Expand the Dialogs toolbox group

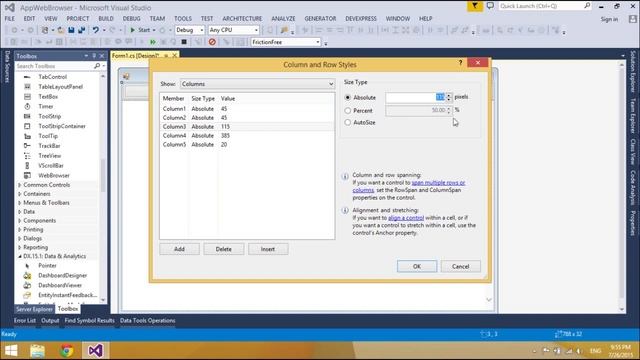click(x=20, y=238)
